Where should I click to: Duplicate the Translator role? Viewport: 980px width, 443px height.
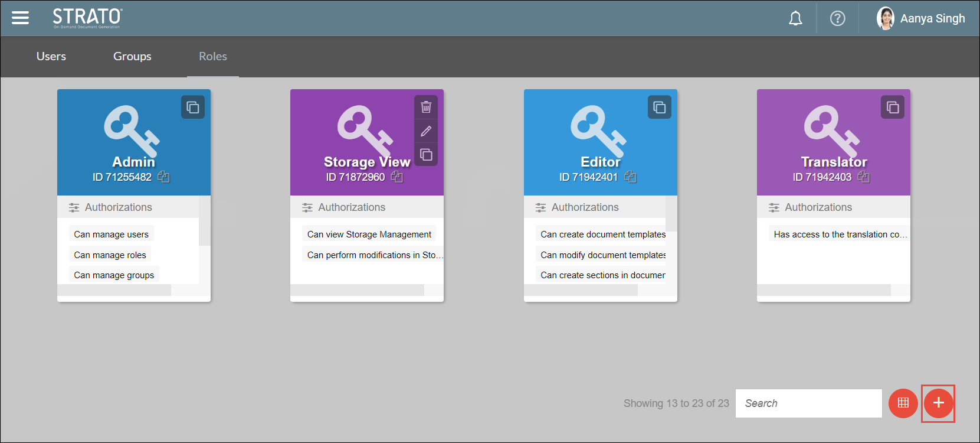(x=893, y=108)
